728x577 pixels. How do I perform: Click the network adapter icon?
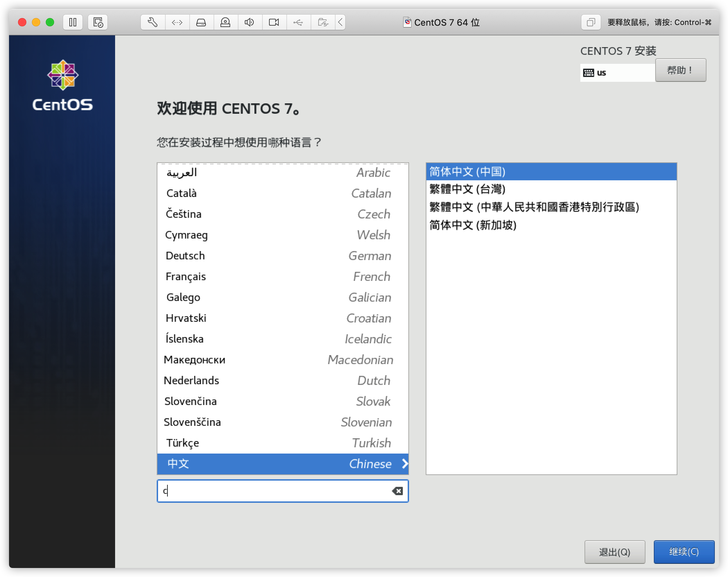coord(177,23)
